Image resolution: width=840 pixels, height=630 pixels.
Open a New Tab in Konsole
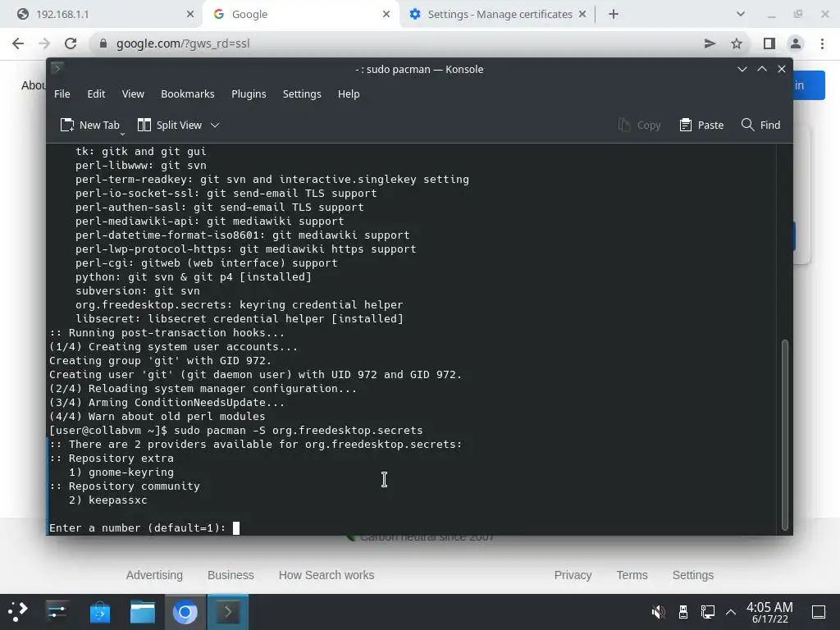tap(89, 125)
